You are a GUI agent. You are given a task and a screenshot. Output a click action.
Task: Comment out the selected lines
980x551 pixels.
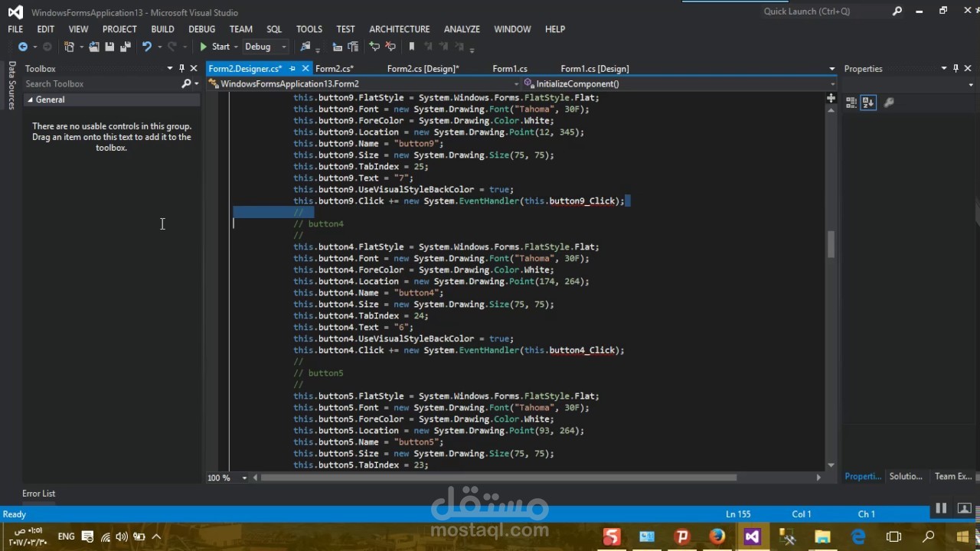click(x=374, y=47)
